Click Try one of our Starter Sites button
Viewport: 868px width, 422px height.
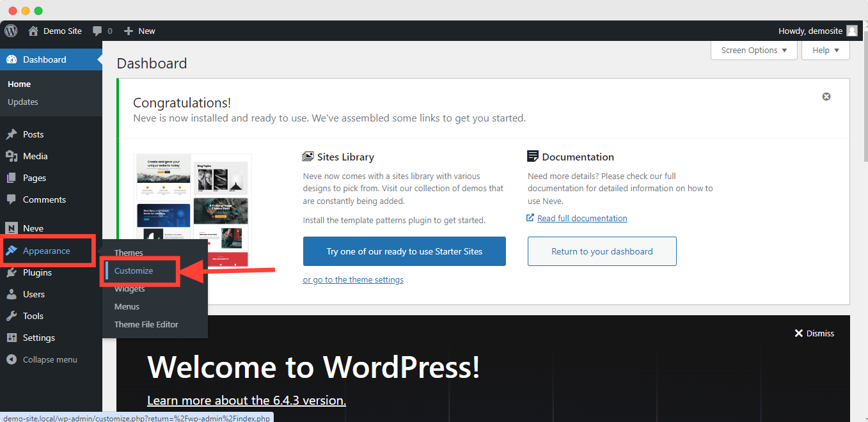(404, 251)
